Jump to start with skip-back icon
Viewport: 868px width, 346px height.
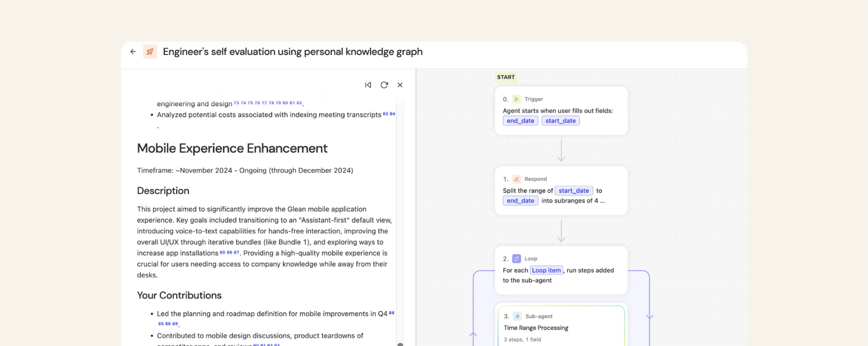(368, 85)
